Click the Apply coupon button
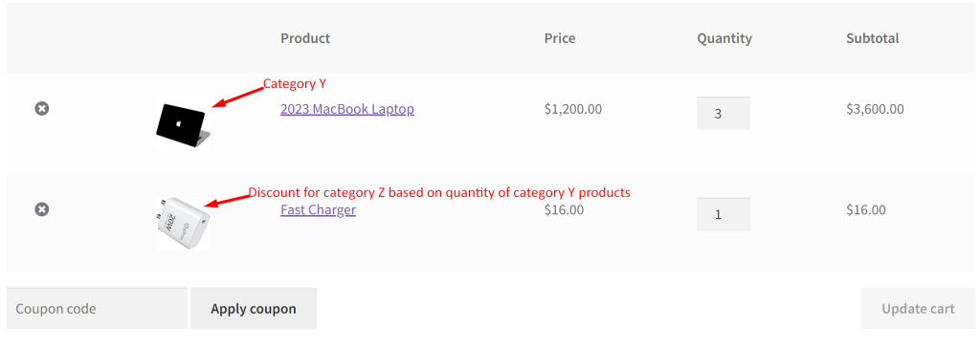Viewport: 980px width, 348px height. (253, 308)
